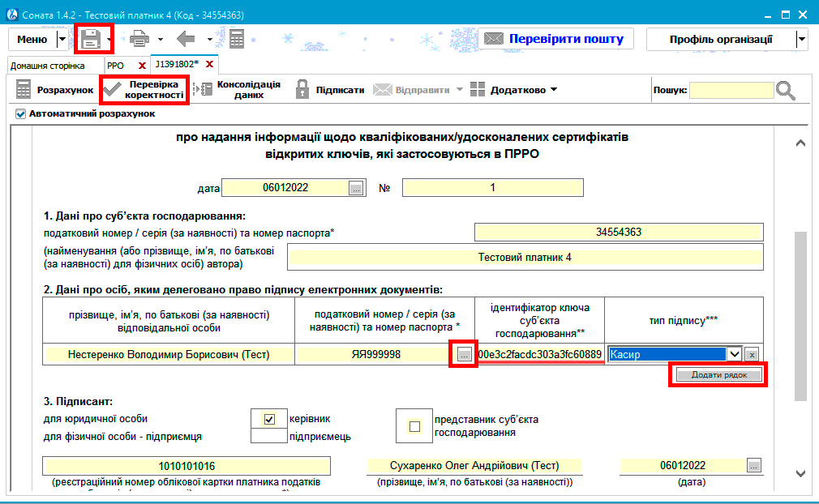
Task: Click Консолідація даних toolbar item
Action: pos(239,90)
